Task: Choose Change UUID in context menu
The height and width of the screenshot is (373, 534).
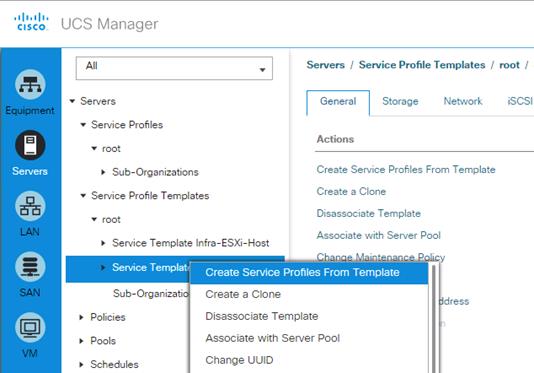Action: pos(239,360)
